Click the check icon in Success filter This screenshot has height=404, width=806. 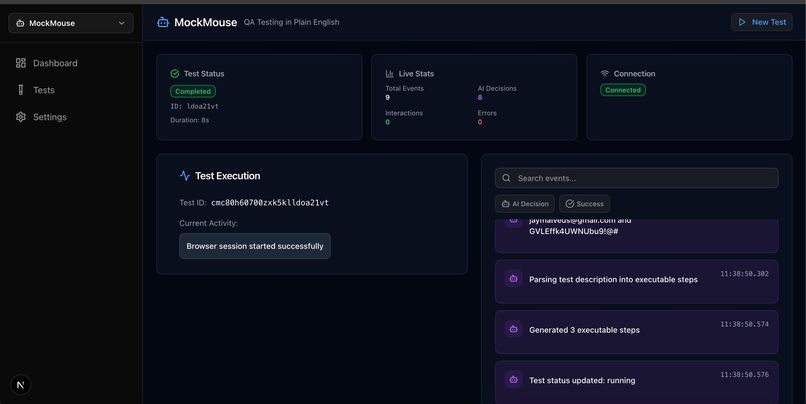[x=570, y=204]
